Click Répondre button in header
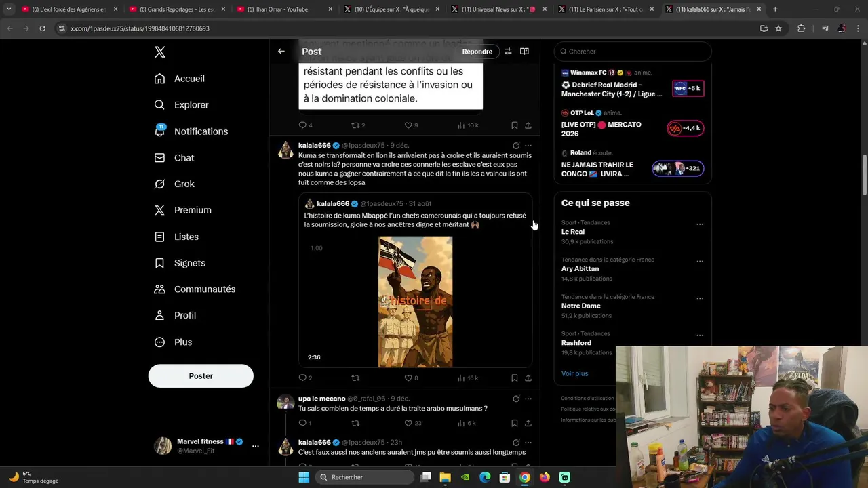The width and height of the screenshot is (868, 488). point(477,52)
